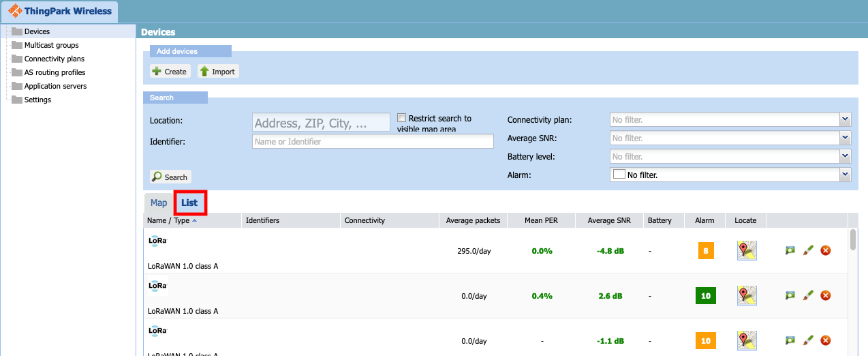
Task: Click the locate map icon in third device row
Action: click(747, 340)
